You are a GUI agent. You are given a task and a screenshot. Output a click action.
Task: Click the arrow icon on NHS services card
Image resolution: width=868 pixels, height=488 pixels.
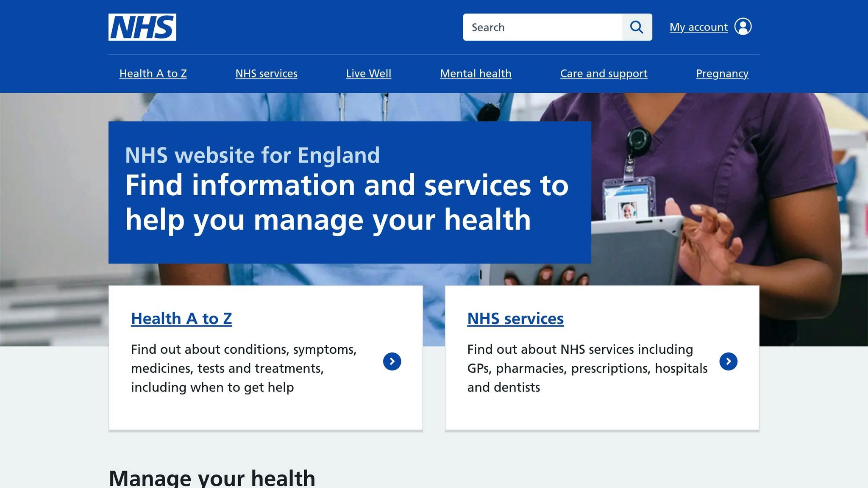[x=728, y=361]
